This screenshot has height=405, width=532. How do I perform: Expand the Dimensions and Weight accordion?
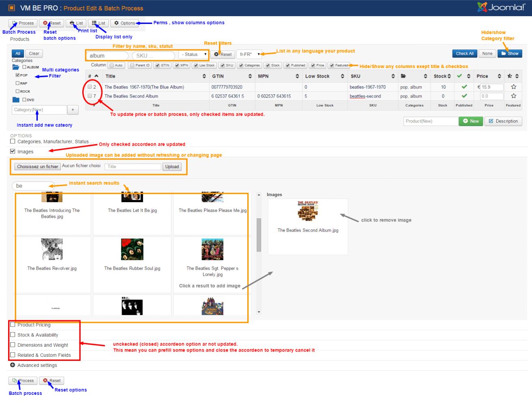[x=13, y=345]
